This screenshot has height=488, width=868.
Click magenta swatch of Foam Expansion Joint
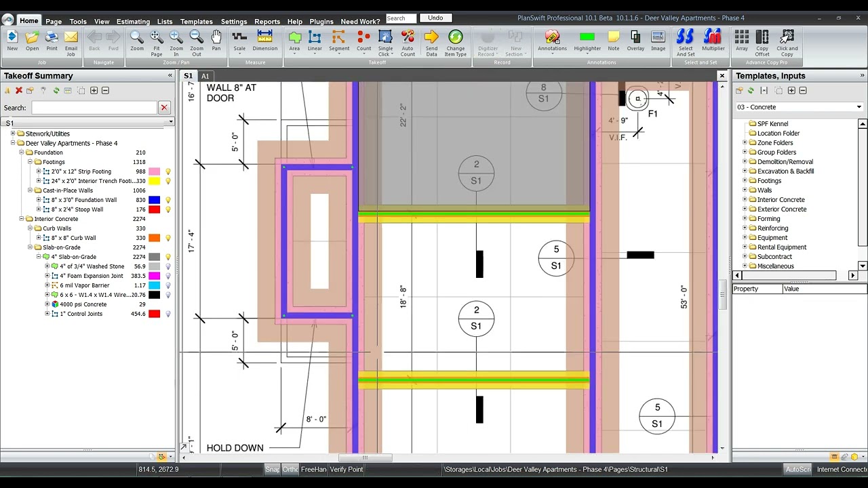click(x=155, y=276)
